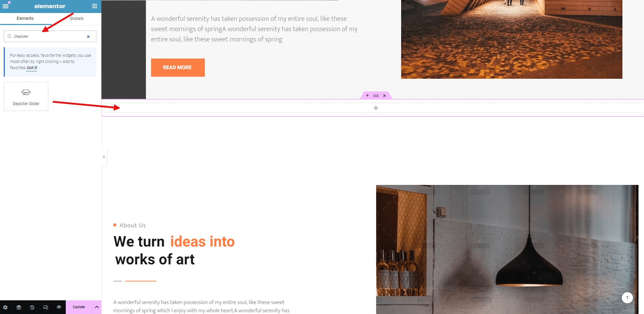This screenshot has width=644, height=314.
Task: Collapse the Elementor side panel
Action: (104, 157)
